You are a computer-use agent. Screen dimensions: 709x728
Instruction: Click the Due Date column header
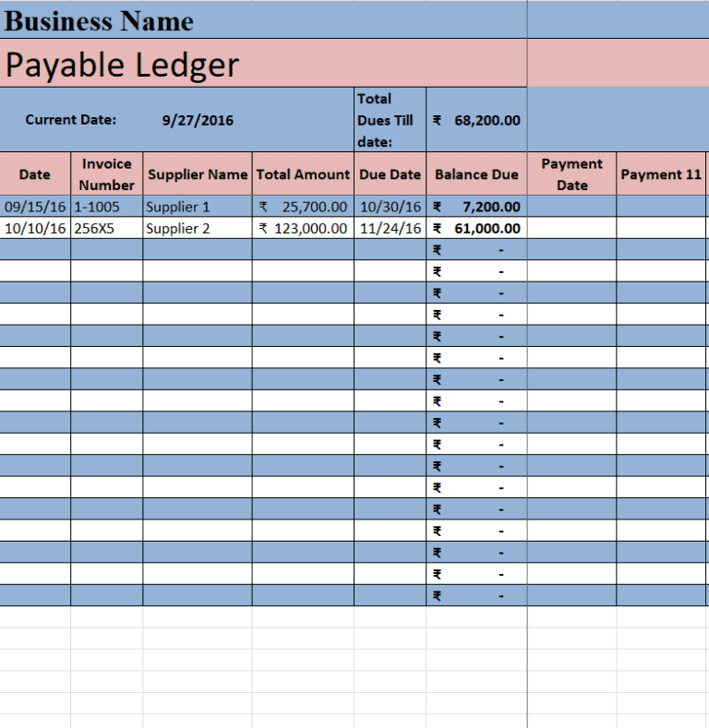click(390, 174)
